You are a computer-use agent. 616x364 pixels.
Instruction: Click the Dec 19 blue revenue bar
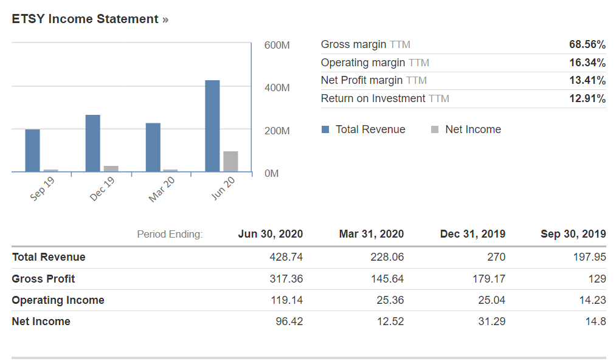[x=93, y=143]
